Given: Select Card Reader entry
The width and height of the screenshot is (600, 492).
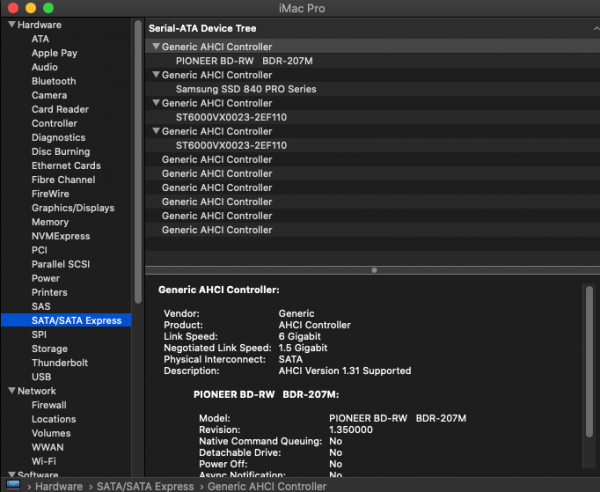Looking at the screenshot, I should point(60,109).
